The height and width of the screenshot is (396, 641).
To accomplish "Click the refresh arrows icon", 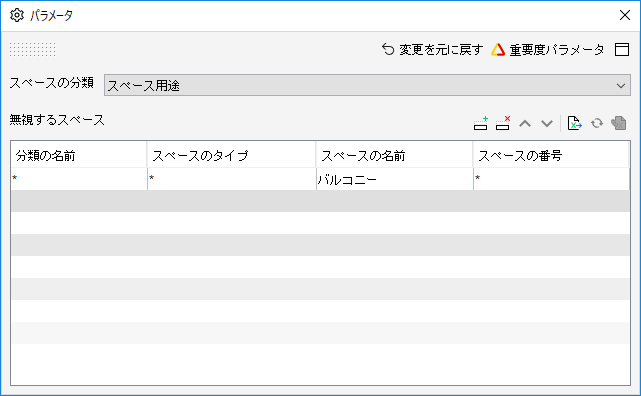I will pyautogui.click(x=597, y=123).
